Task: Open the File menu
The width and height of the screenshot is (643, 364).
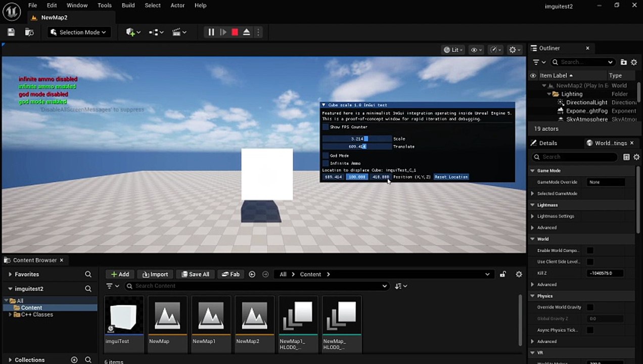Action: [32, 6]
